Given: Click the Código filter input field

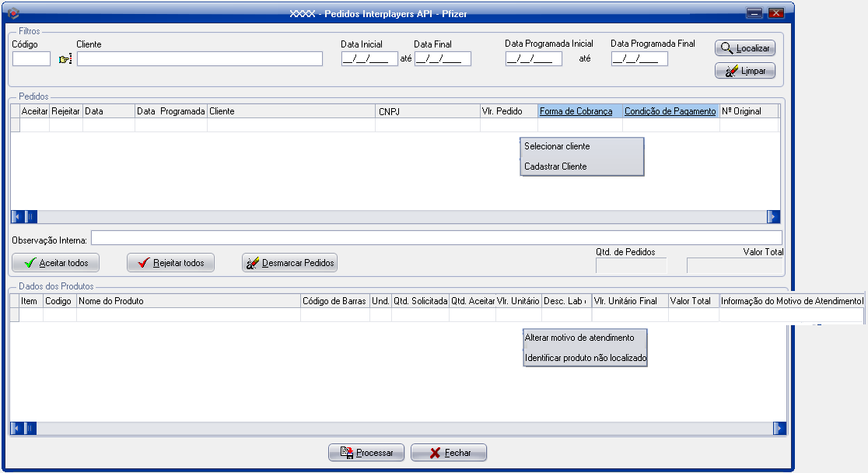Looking at the screenshot, I should [31, 59].
